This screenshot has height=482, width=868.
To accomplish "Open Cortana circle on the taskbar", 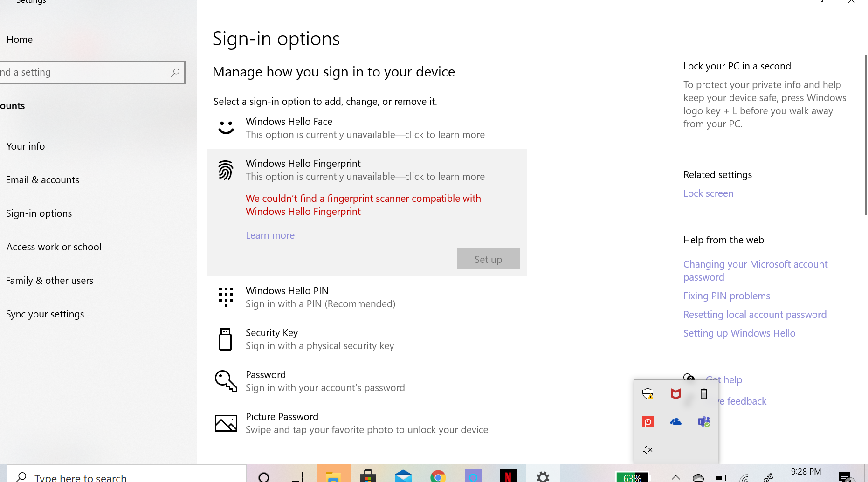I will point(264,476).
